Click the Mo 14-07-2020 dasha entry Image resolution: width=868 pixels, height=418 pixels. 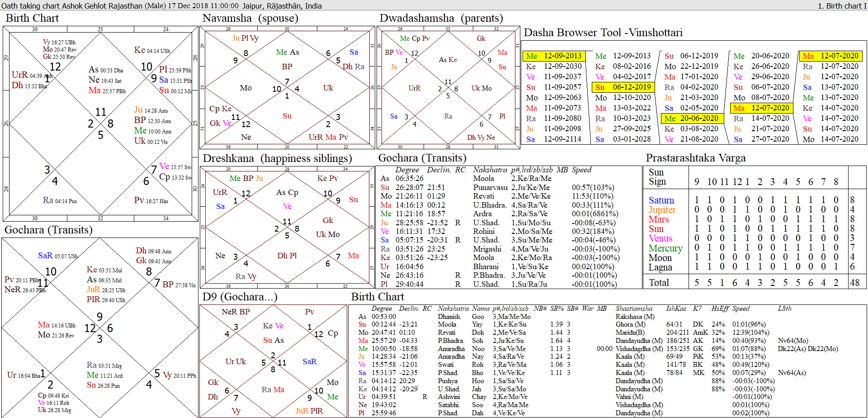[830, 139]
